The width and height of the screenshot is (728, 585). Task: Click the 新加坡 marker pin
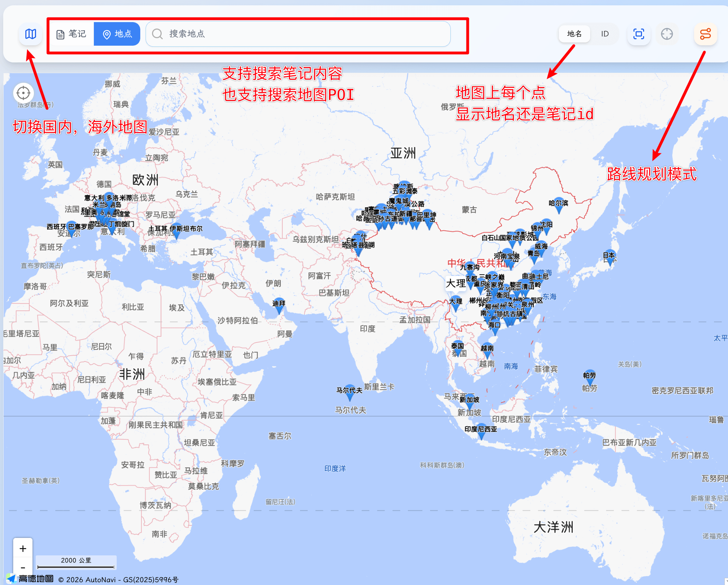(469, 402)
